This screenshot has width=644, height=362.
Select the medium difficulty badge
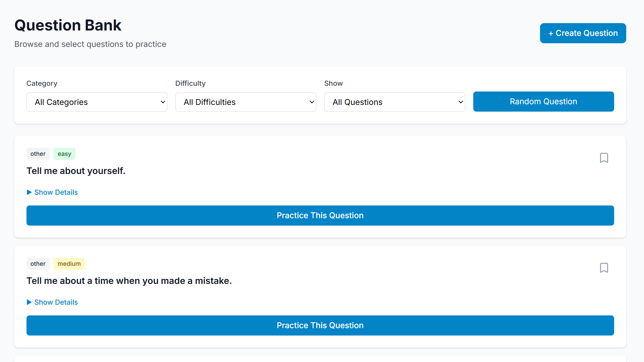coord(69,264)
